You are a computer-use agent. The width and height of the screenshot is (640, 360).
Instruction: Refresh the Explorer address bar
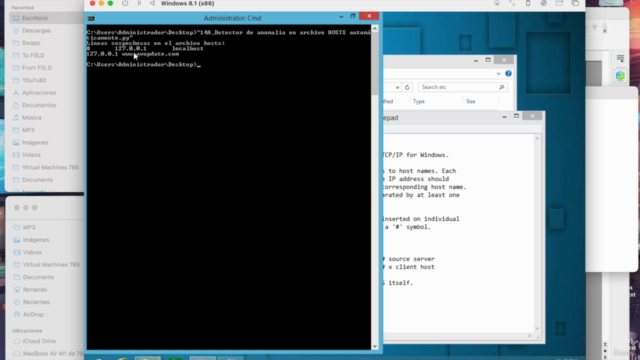tap(407, 87)
